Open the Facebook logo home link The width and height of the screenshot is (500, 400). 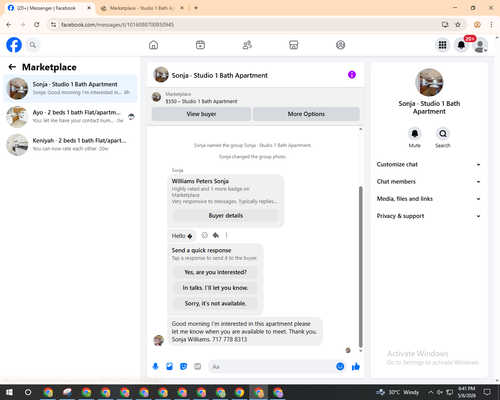coord(14,45)
